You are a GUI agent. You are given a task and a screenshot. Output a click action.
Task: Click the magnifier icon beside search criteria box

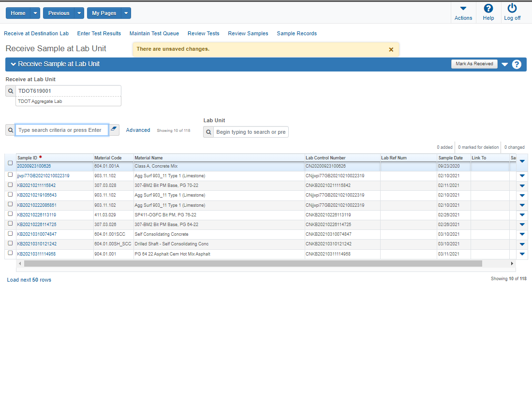click(11, 130)
